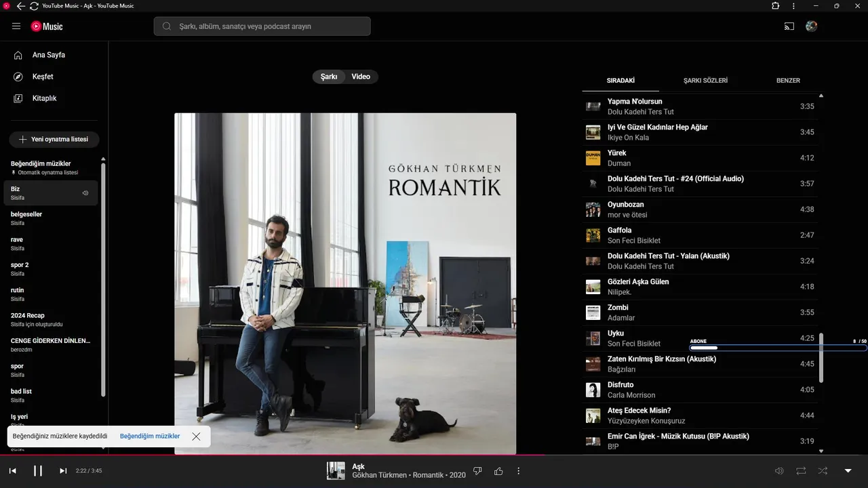Click the volume speaker icon
Viewport: 868px width, 488px height.
click(x=779, y=471)
